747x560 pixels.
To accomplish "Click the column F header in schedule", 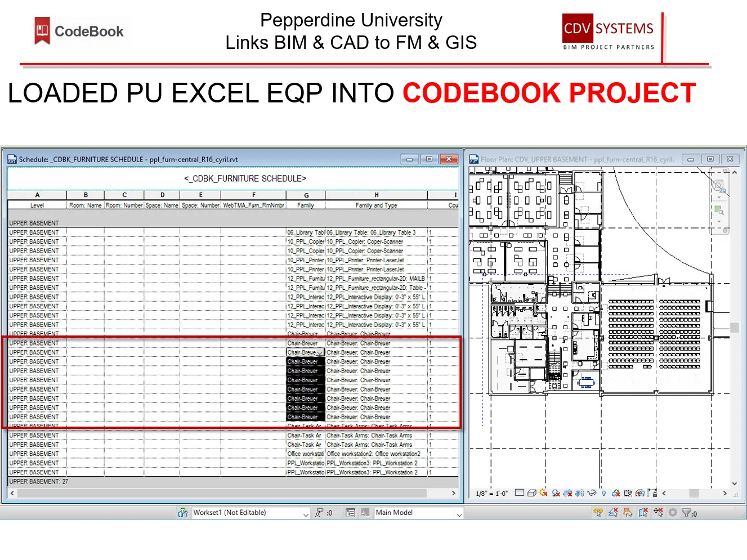I will click(x=254, y=195).
